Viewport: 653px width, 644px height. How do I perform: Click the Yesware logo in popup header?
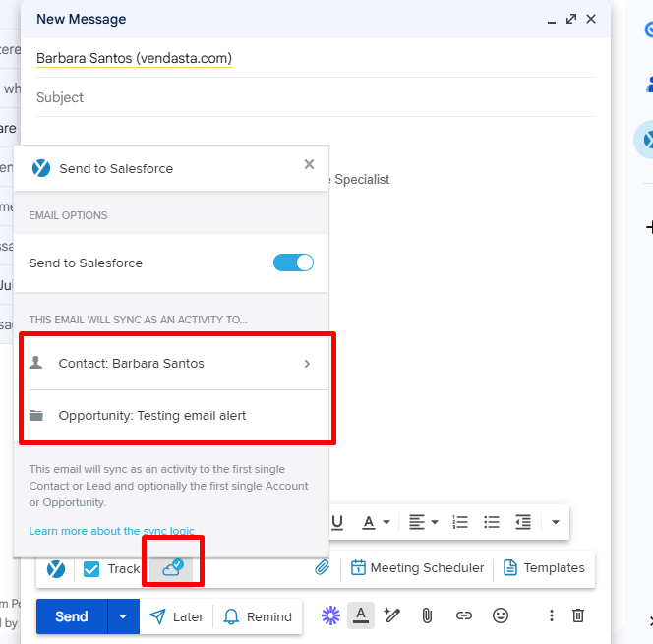(41, 168)
